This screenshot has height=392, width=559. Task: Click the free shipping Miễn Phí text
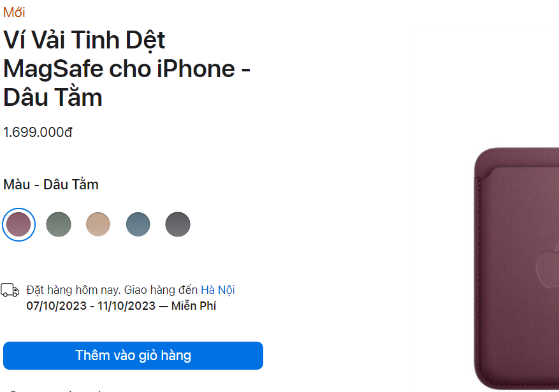[192, 305]
